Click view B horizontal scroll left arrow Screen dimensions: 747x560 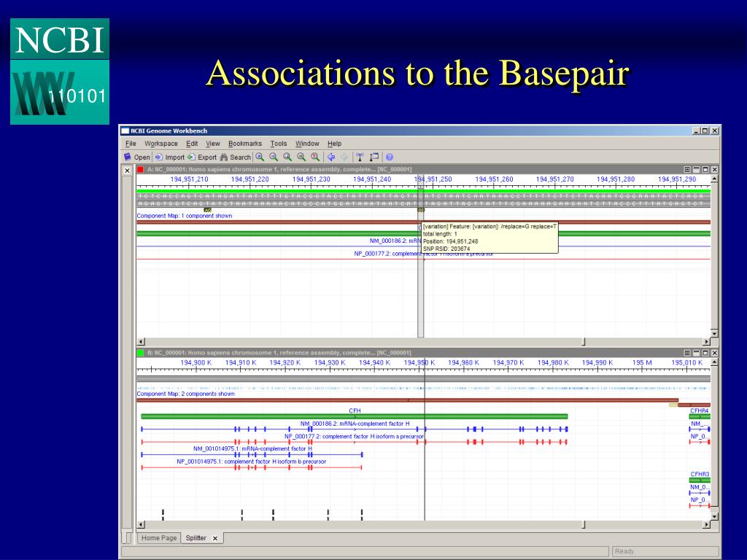(x=141, y=525)
